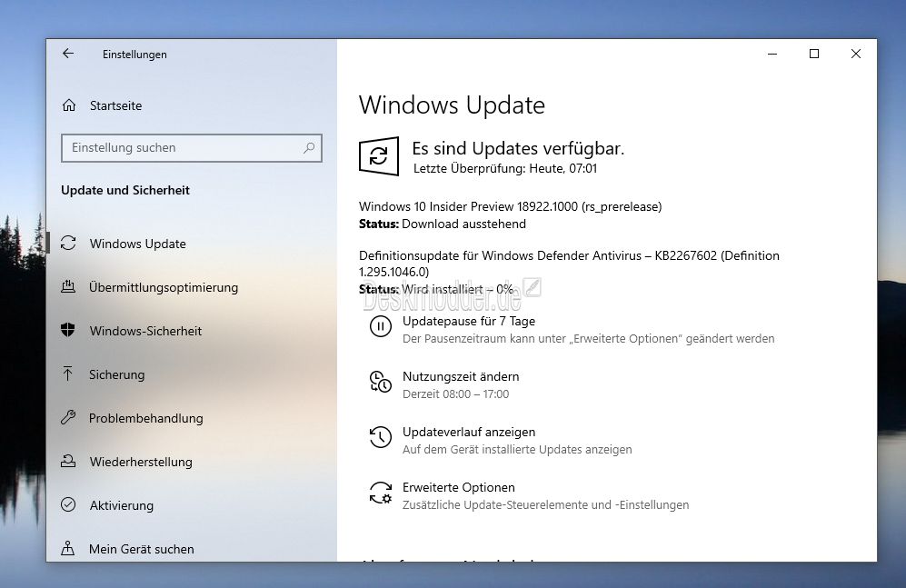Go back using the arrow icon

pyautogui.click(x=68, y=54)
